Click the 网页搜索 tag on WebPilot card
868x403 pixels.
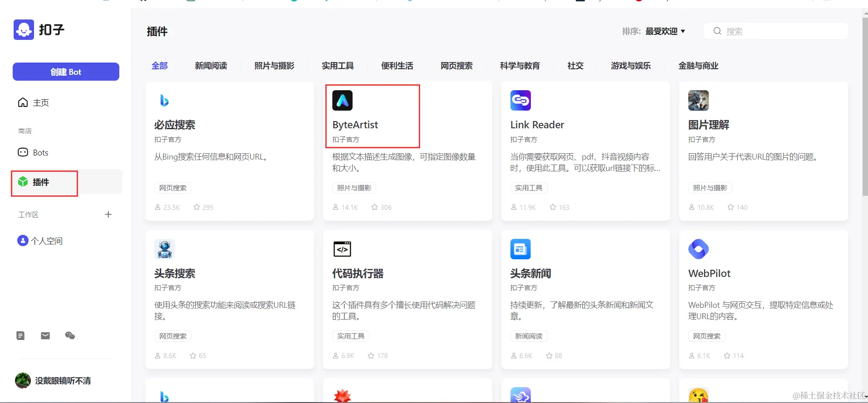tap(706, 336)
